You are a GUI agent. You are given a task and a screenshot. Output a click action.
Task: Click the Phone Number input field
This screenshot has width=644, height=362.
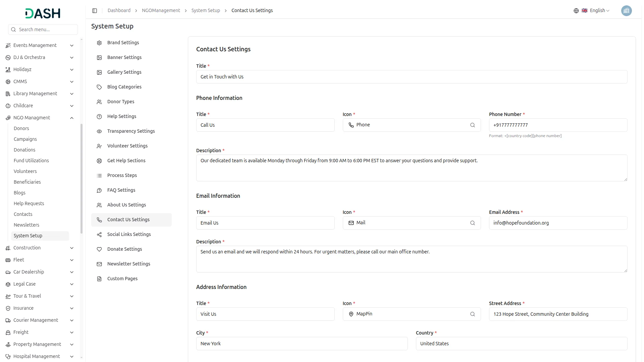[x=558, y=125]
